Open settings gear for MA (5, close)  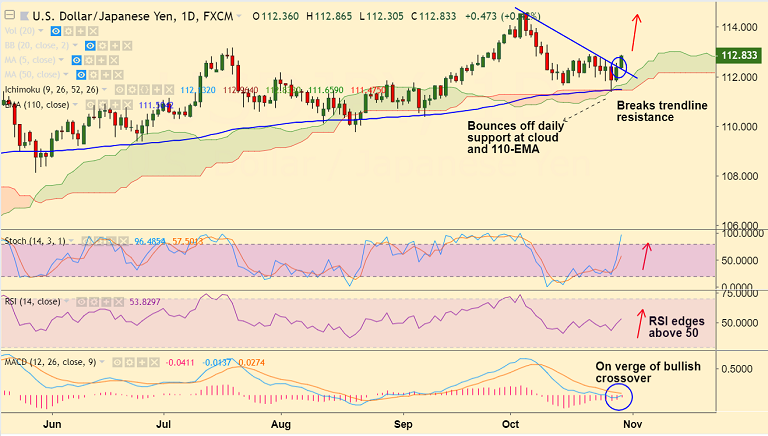point(89,60)
